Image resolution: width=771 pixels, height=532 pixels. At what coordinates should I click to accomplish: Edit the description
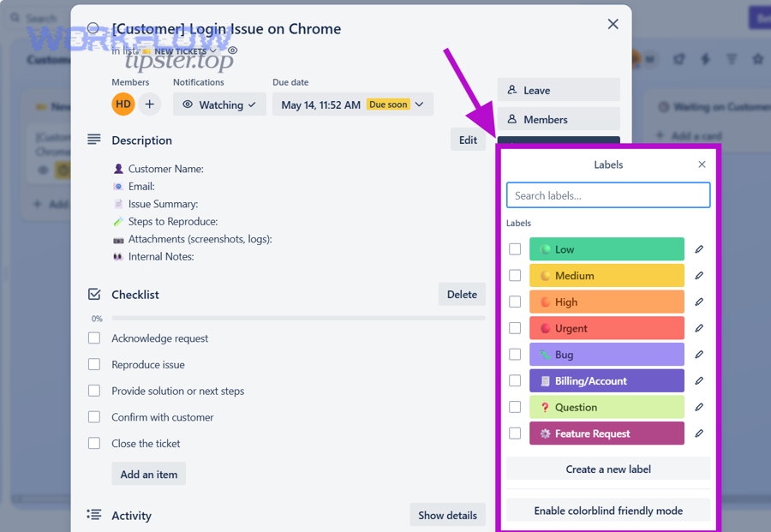click(468, 140)
